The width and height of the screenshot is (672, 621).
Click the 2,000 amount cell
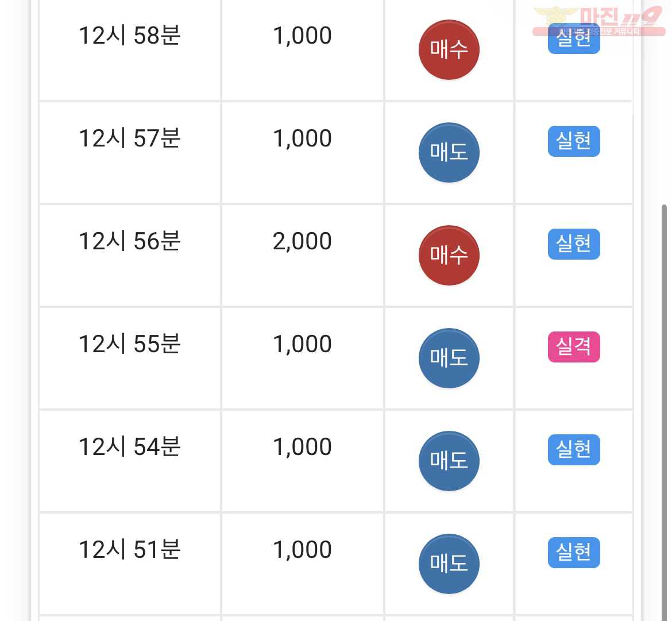coord(303,256)
